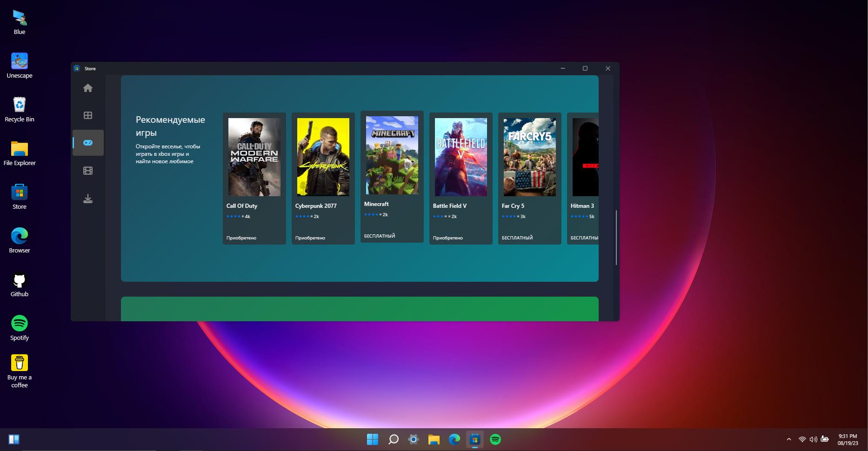This screenshot has height=451, width=868.
Task: Open File Explorer desktop shortcut
Action: (20, 153)
